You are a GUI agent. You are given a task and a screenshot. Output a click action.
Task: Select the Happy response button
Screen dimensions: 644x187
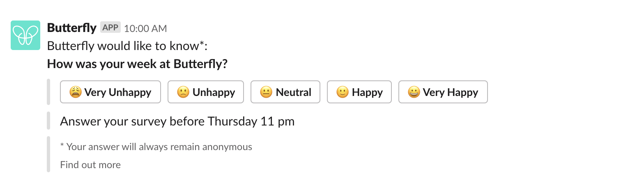[359, 92]
